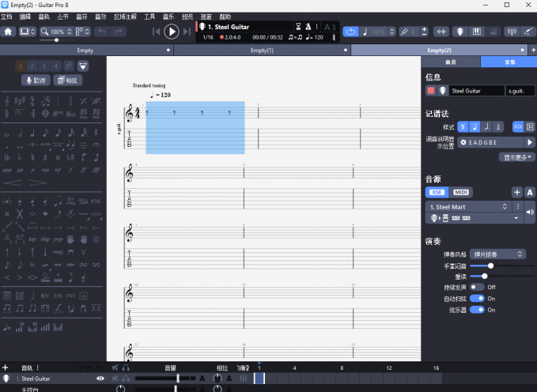
Task: Toggle the 持续发声 switch currently Off
Action: [476, 287]
